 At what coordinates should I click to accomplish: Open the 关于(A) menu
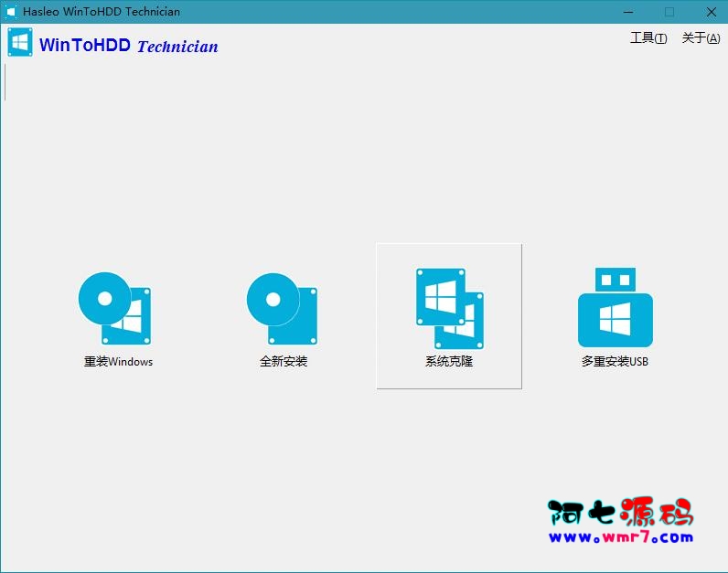pyautogui.click(x=701, y=38)
